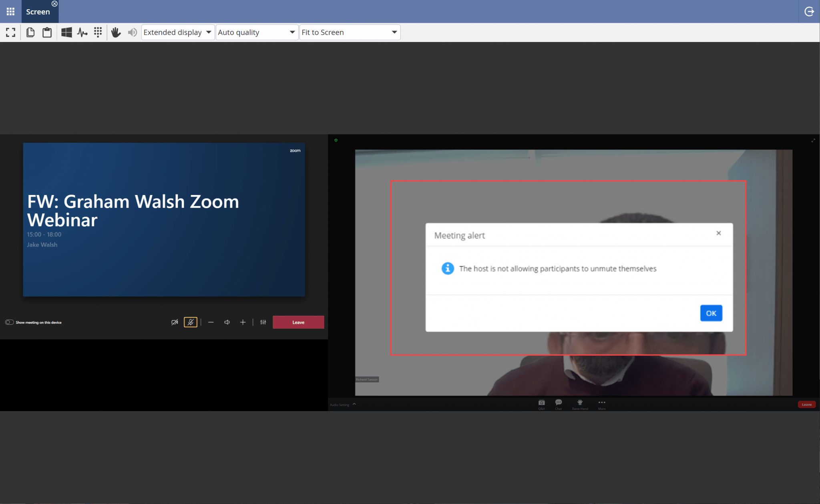This screenshot has width=820, height=504.
Task: Open the Fit to Screen dropdown
Action: point(350,32)
